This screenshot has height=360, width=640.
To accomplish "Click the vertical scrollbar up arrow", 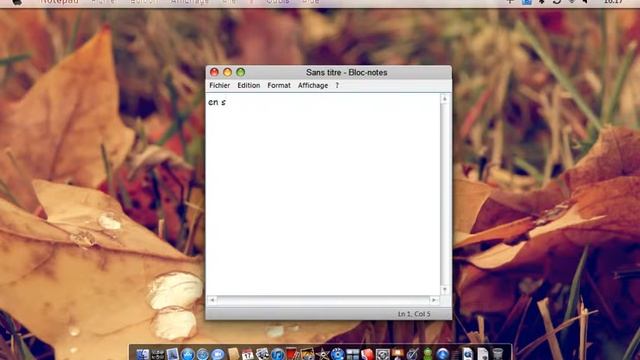I will point(444,99).
